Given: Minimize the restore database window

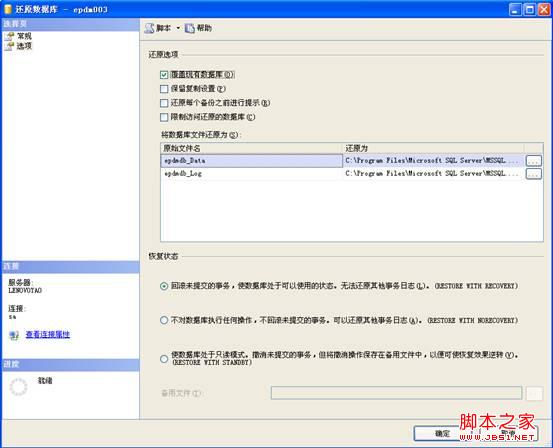Looking at the screenshot, I should point(515,10).
